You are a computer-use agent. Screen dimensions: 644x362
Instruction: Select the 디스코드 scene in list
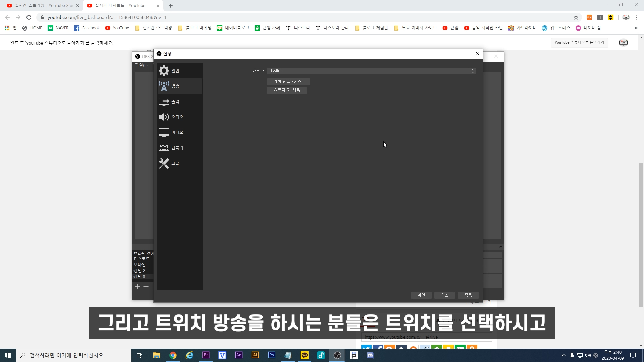pos(142,259)
